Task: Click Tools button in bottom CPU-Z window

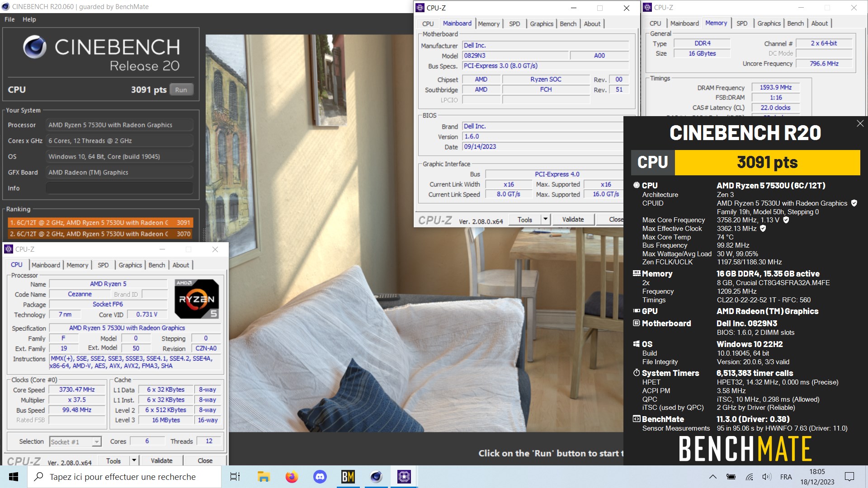Action: pos(113,460)
